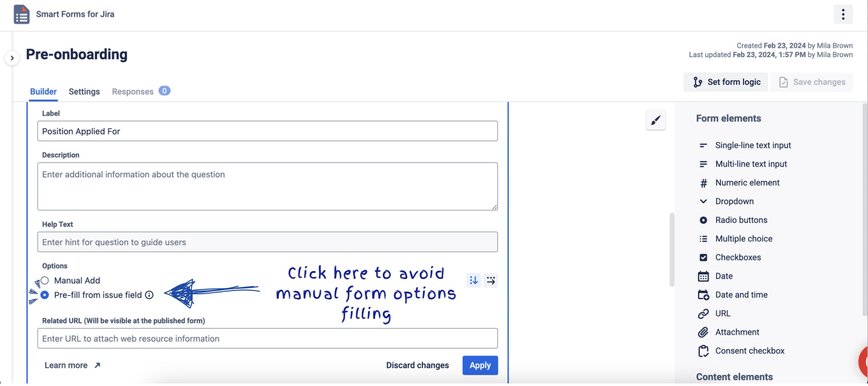Add the Date and time element

741,295
